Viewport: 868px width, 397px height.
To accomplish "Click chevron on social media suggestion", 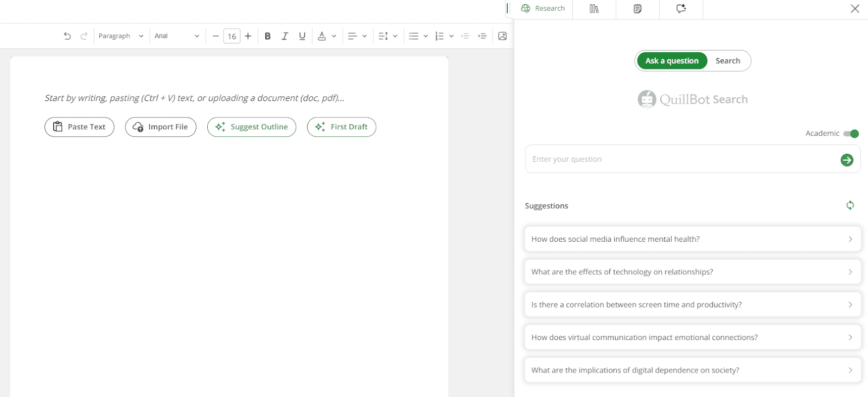I will 850,239.
